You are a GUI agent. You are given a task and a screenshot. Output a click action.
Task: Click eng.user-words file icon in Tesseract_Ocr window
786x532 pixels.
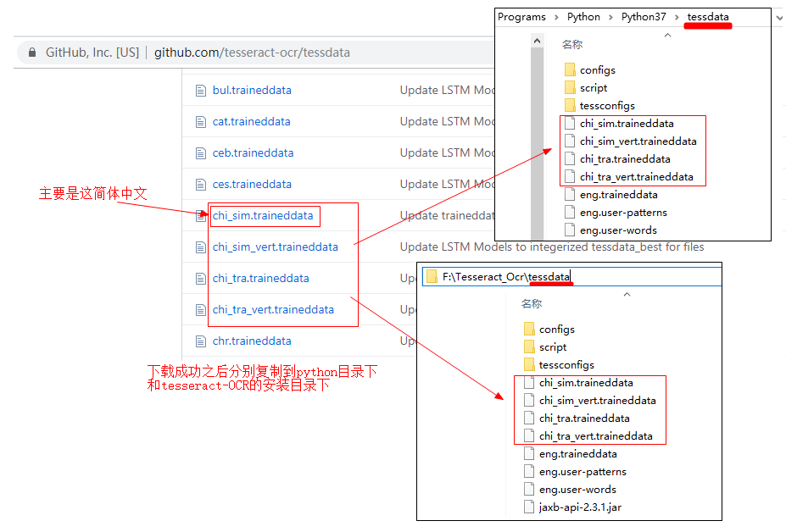click(x=529, y=489)
